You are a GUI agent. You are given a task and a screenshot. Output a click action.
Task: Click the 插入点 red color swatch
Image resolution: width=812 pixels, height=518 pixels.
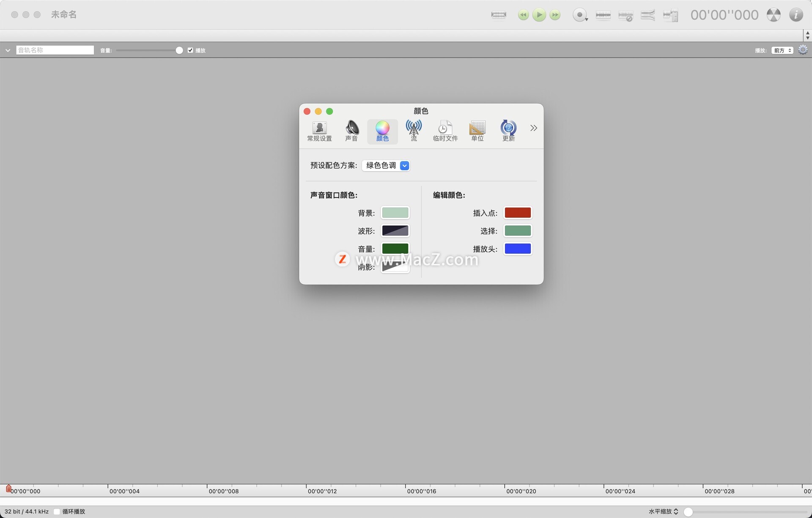tap(518, 212)
